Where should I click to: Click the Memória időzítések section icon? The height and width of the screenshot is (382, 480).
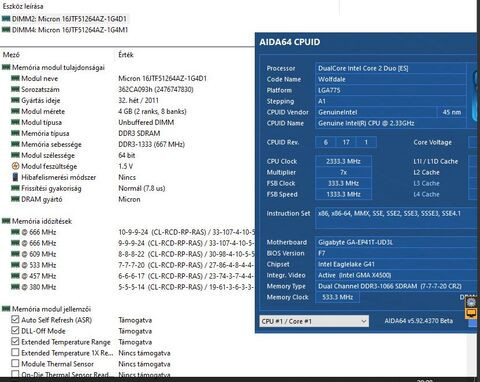point(6,221)
